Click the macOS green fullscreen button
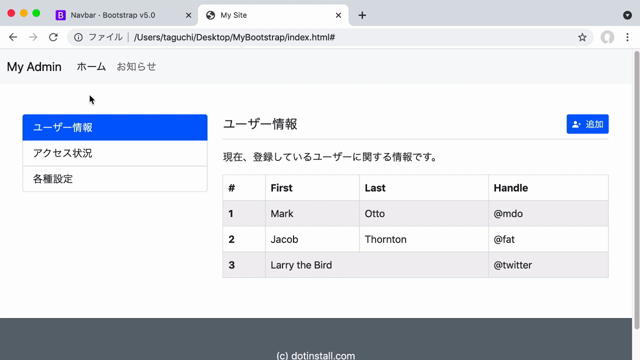 (36, 13)
